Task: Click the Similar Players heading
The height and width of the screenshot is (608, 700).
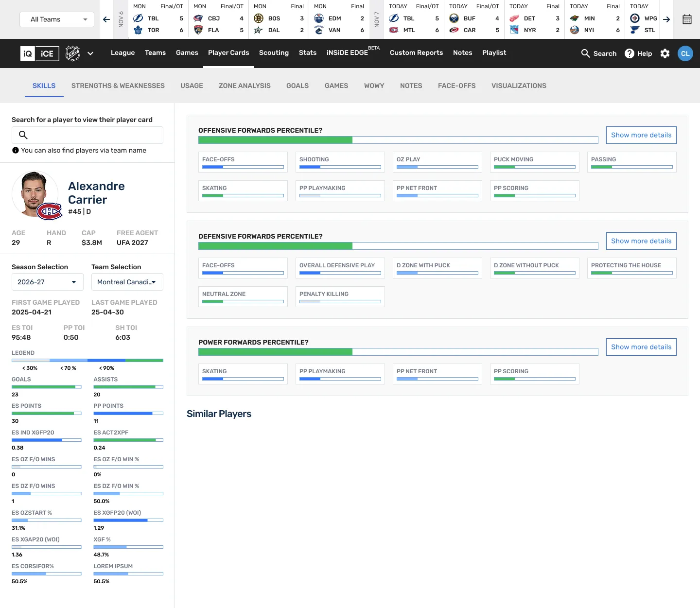Action: (x=219, y=414)
